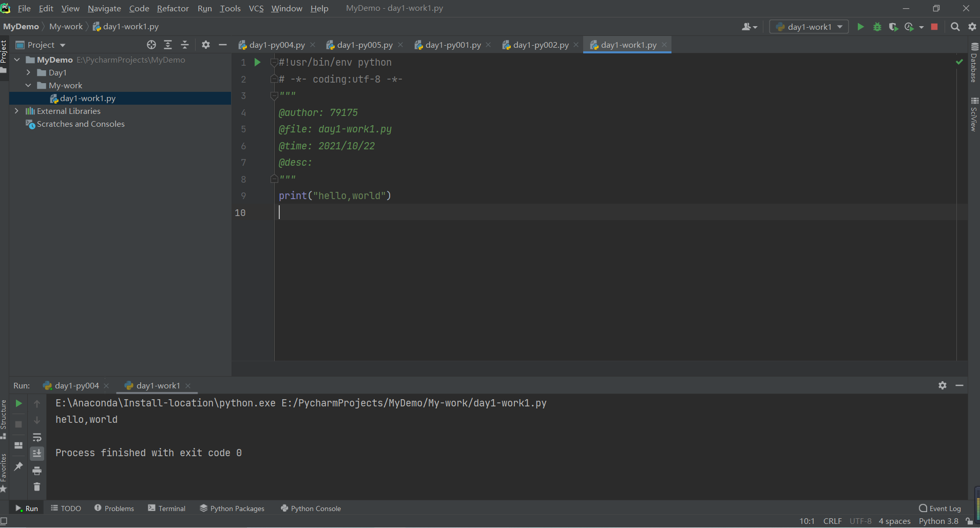Open run configuration dropdown day1-work1

point(809,27)
